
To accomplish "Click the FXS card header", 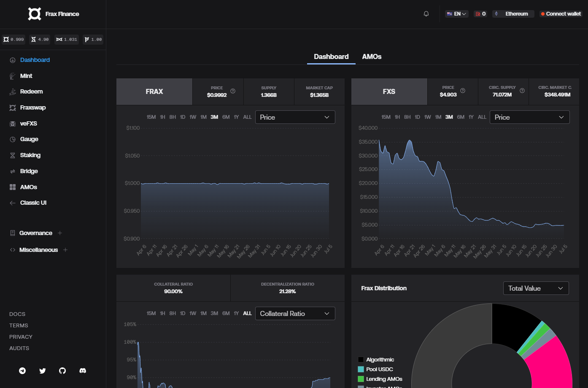I will (x=389, y=91).
